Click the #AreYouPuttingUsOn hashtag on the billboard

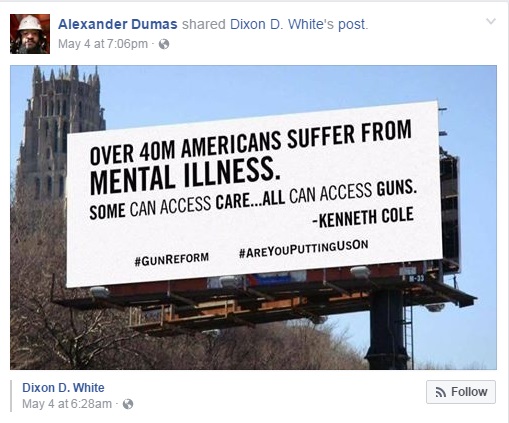[304, 248]
